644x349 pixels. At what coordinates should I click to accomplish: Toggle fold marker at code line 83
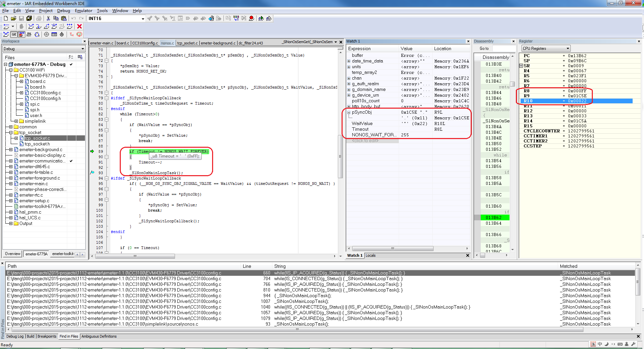point(106,119)
